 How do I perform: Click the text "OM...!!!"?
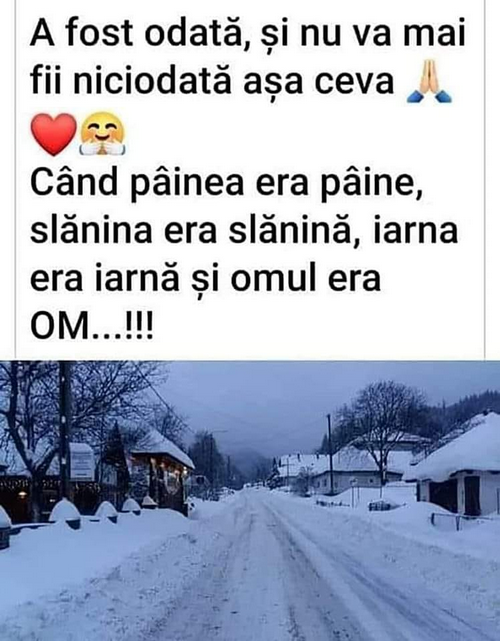point(92,327)
